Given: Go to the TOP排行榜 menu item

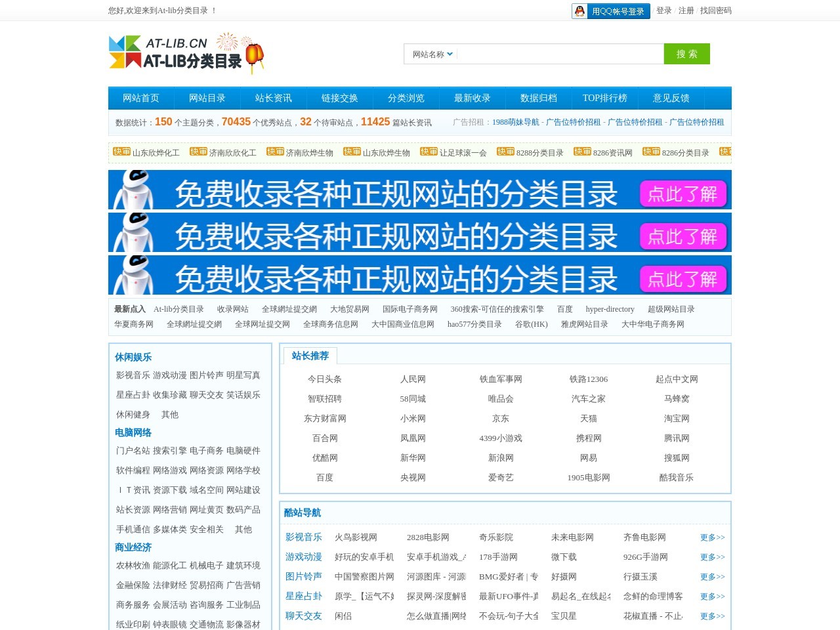Looking at the screenshot, I should point(605,98).
